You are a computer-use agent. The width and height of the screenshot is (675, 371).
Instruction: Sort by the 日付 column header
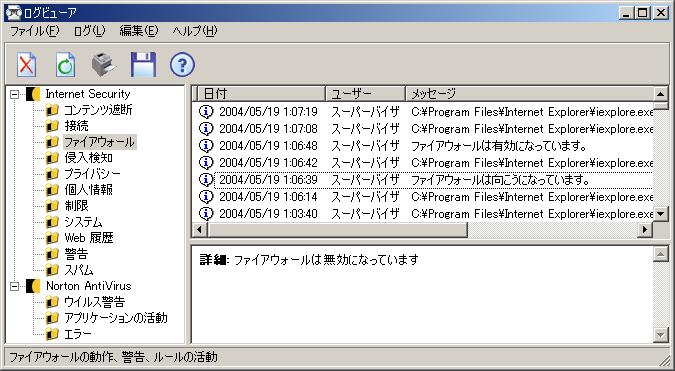(x=261, y=93)
